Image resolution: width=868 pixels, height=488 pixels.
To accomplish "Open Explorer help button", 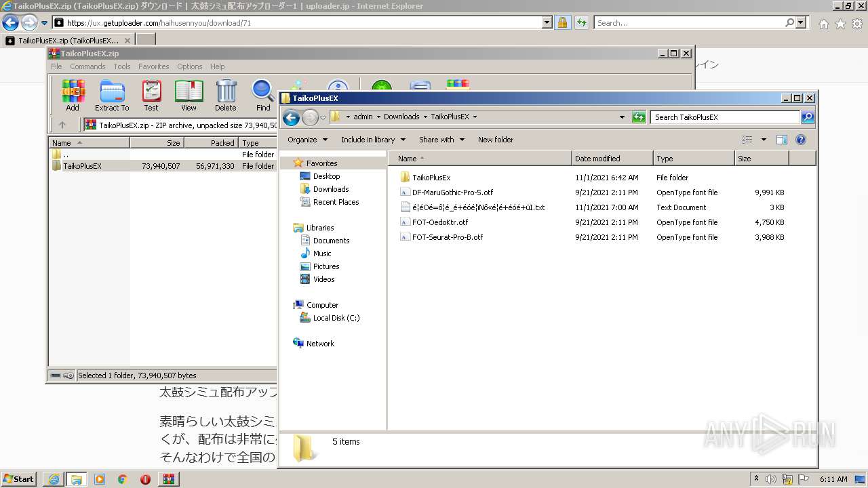I will click(x=800, y=140).
